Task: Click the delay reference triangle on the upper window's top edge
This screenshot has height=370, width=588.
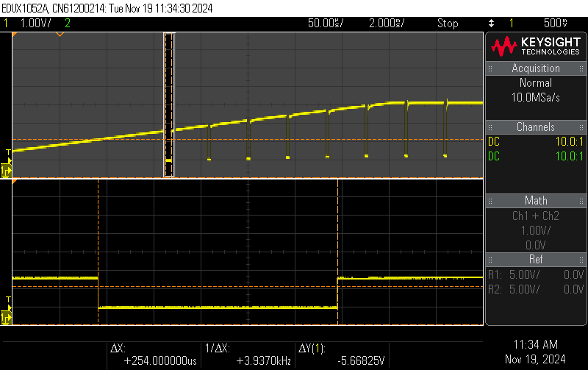Action: tap(60, 35)
